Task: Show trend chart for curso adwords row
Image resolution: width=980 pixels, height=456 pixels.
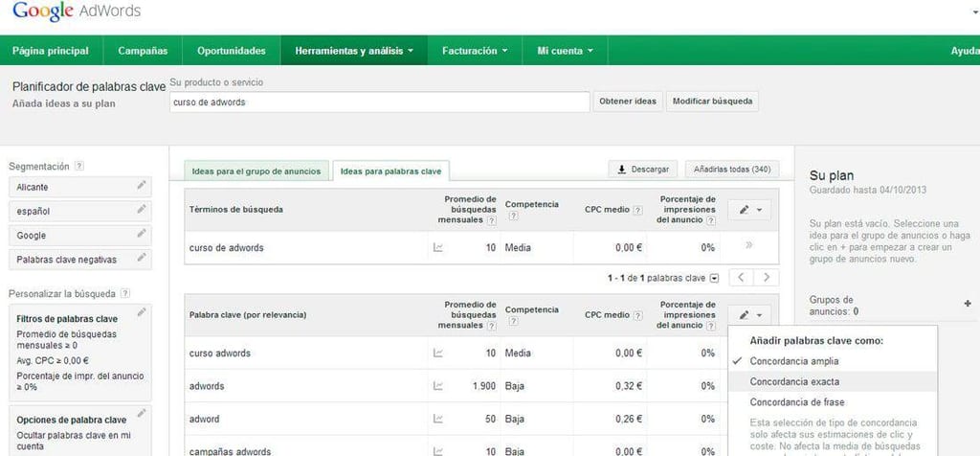Action: click(438, 353)
